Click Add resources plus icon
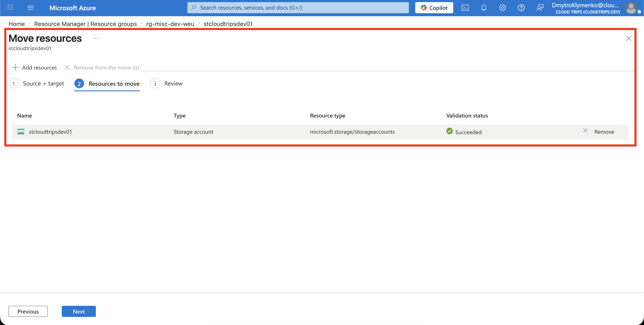 pyautogui.click(x=15, y=67)
